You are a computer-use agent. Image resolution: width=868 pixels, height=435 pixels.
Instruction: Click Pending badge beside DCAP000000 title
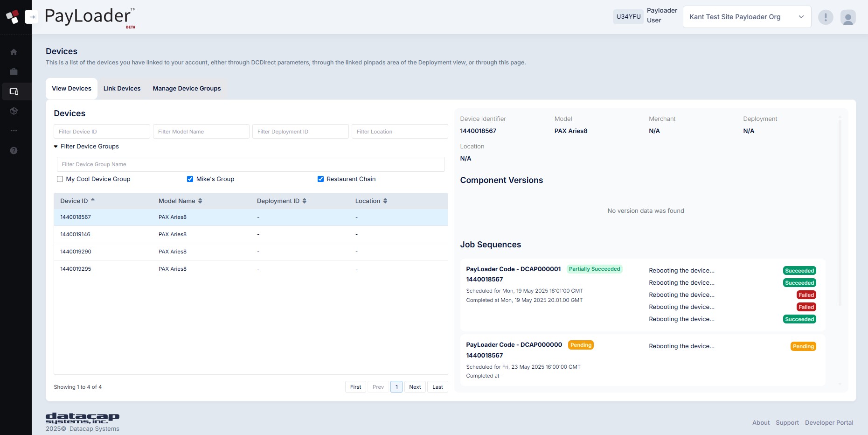(x=581, y=345)
